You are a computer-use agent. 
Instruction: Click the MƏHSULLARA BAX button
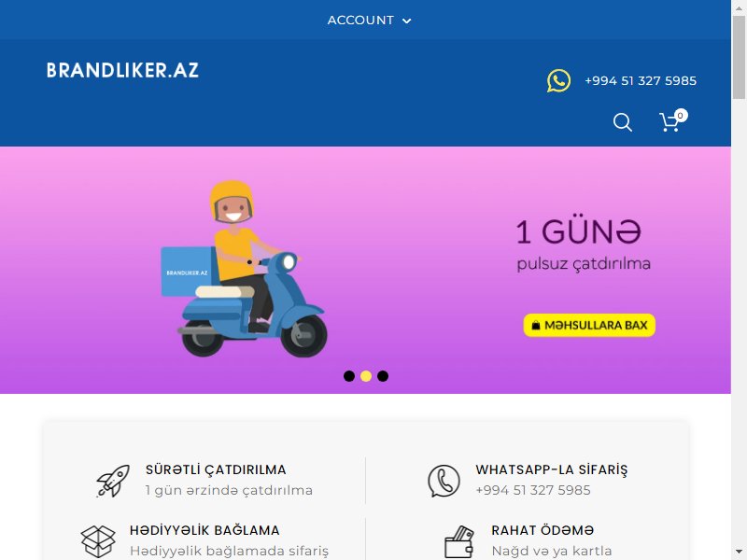tap(589, 325)
